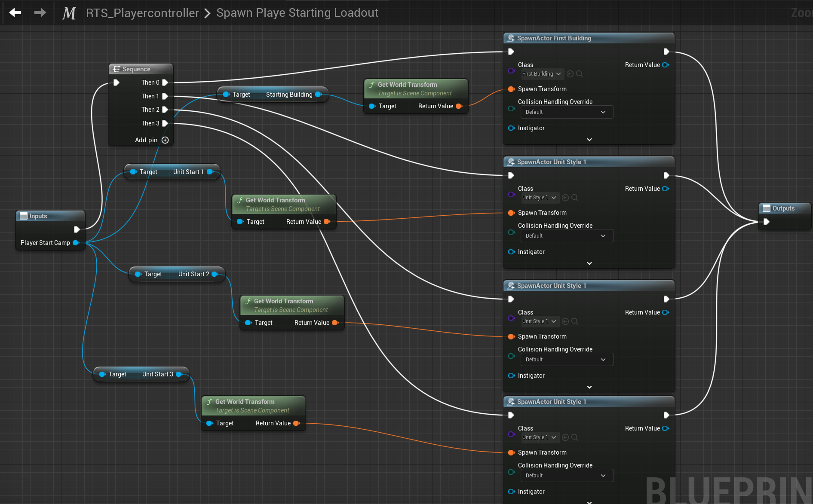Screen dimensions: 813x504
Task: Click Spawn Transform pin on SpawnActor First Building
Action: 511,89
